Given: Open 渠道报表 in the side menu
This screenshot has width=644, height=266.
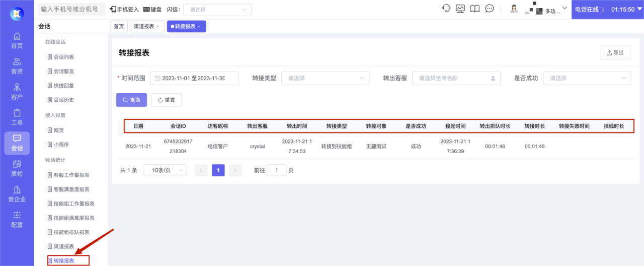Looking at the screenshot, I should [x=61, y=246].
